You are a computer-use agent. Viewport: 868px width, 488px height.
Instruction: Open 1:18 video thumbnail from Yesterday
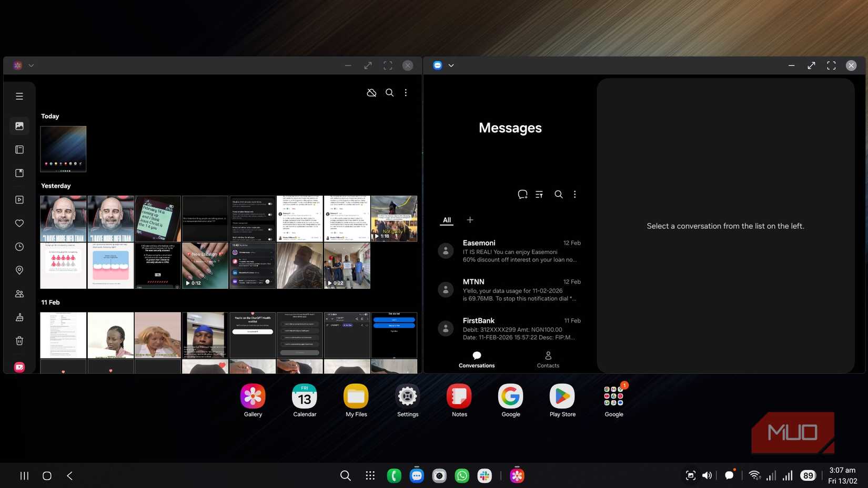coord(394,219)
